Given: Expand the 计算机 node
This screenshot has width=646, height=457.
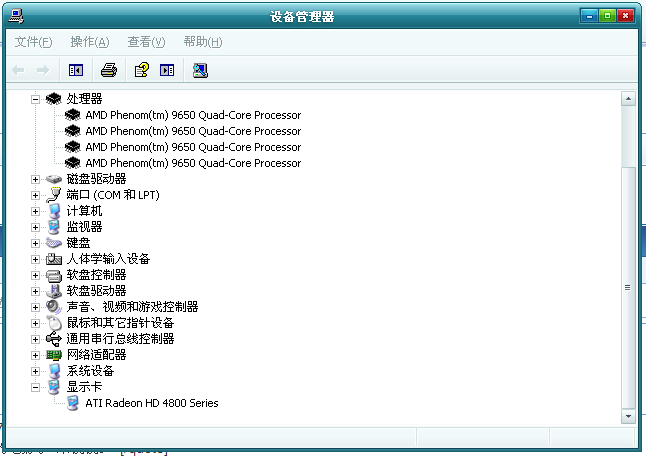Looking at the screenshot, I should pos(35,211).
